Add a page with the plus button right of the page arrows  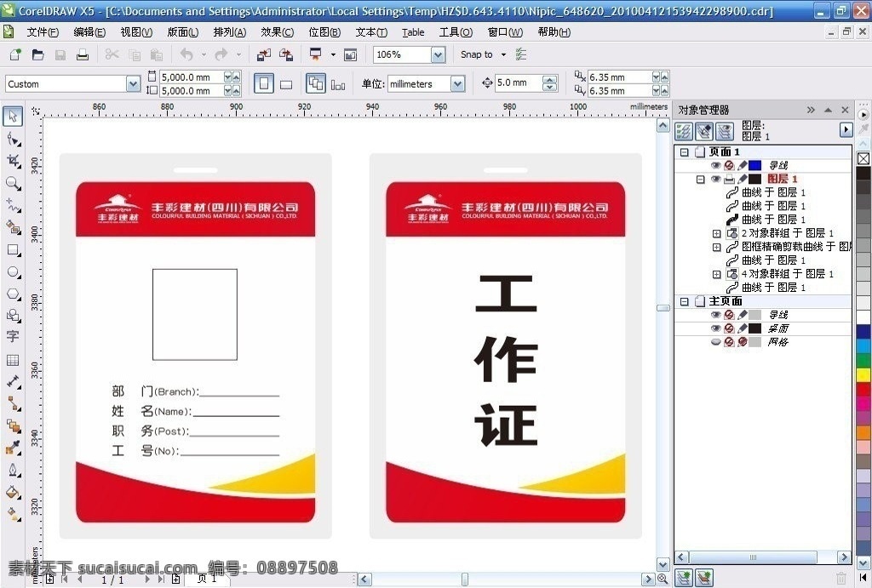(175, 579)
